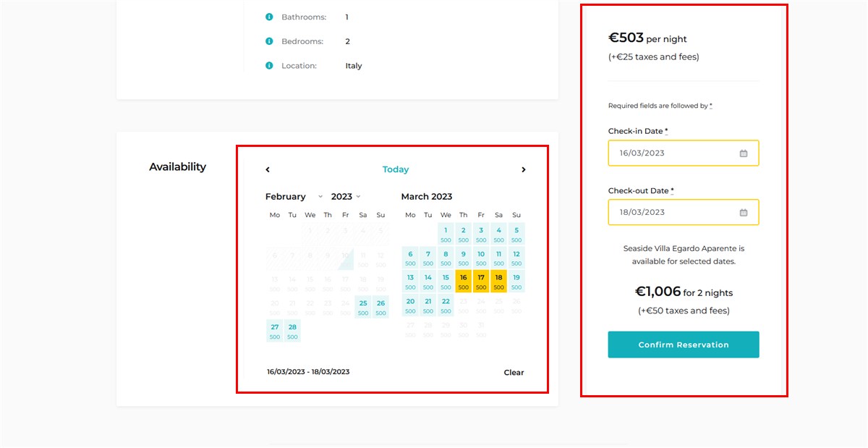
Task: Navigate to next month with right arrow
Action: click(524, 169)
